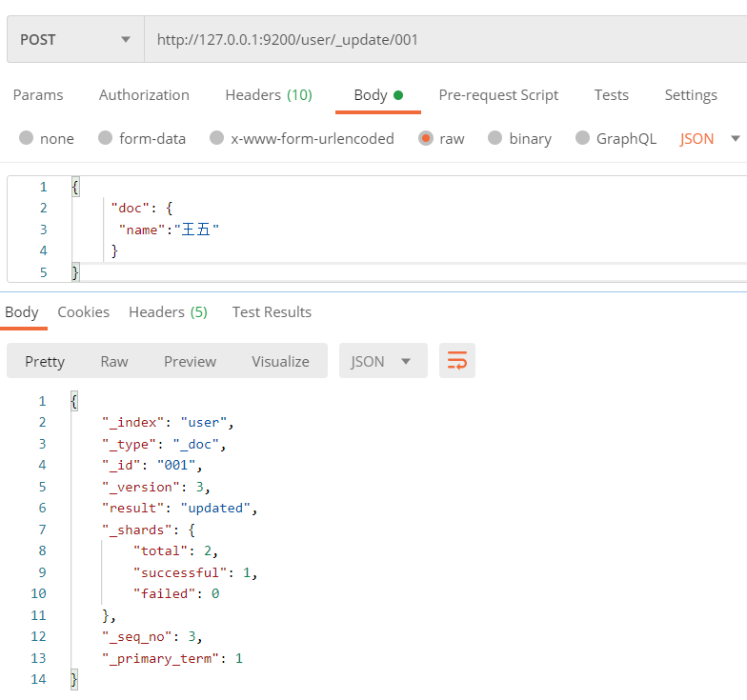Select the raw body radio button
This screenshot has width=747, height=700.
[x=425, y=138]
